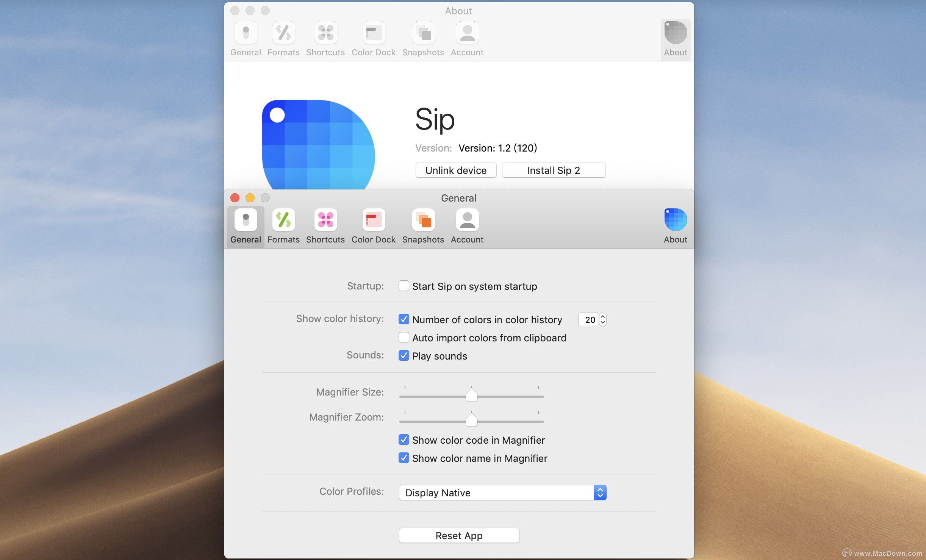Click the Version: 1.2 (120) text
The height and width of the screenshot is (560, 926).
tap(498, 148)
